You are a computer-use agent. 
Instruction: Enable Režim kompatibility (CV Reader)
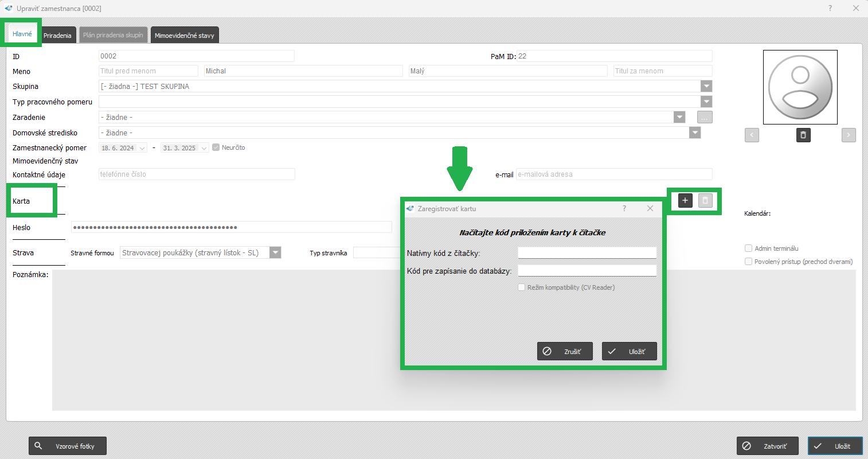522,287
